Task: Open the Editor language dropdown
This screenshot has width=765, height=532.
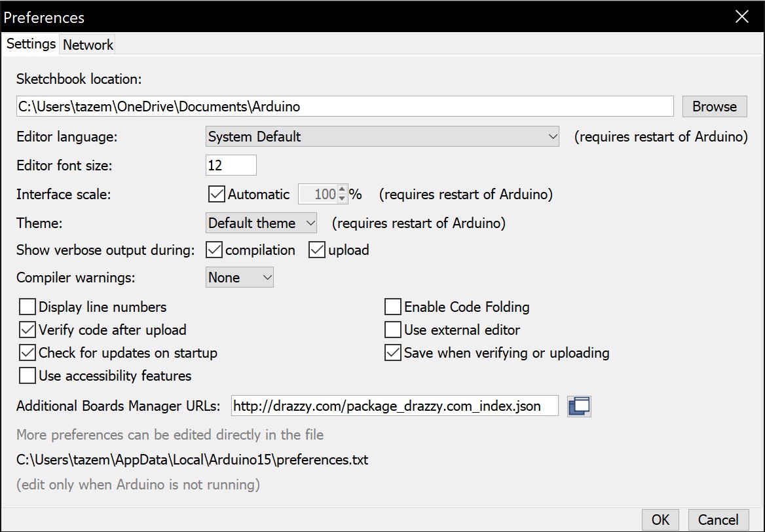Action: (x=382, y=137)
